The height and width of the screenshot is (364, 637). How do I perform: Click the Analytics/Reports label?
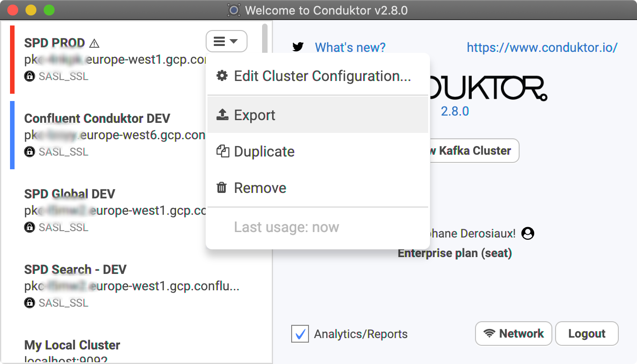[361, 334]
